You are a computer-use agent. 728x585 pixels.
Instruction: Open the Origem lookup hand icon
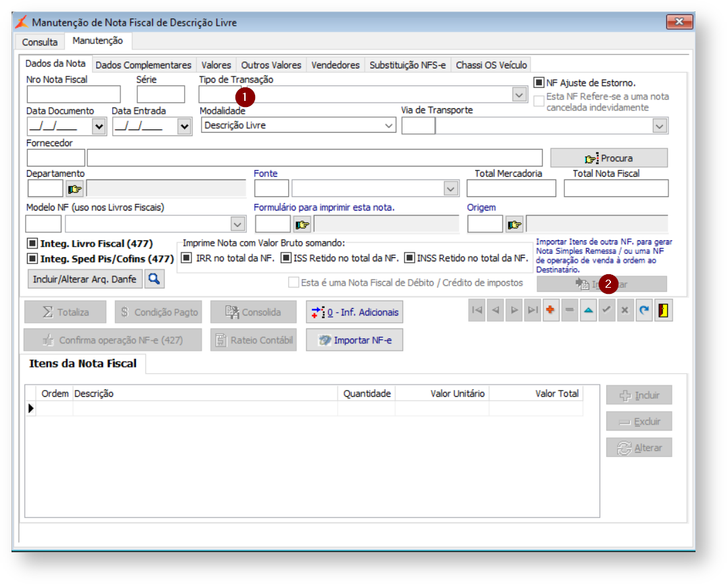coord(515,225)
